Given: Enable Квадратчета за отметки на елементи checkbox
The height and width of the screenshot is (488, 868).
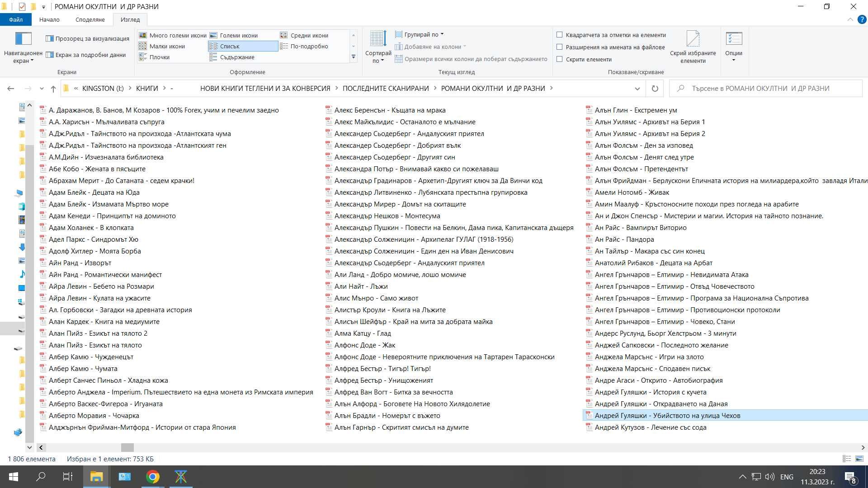Looking at the screenshot, I should 560,35.
